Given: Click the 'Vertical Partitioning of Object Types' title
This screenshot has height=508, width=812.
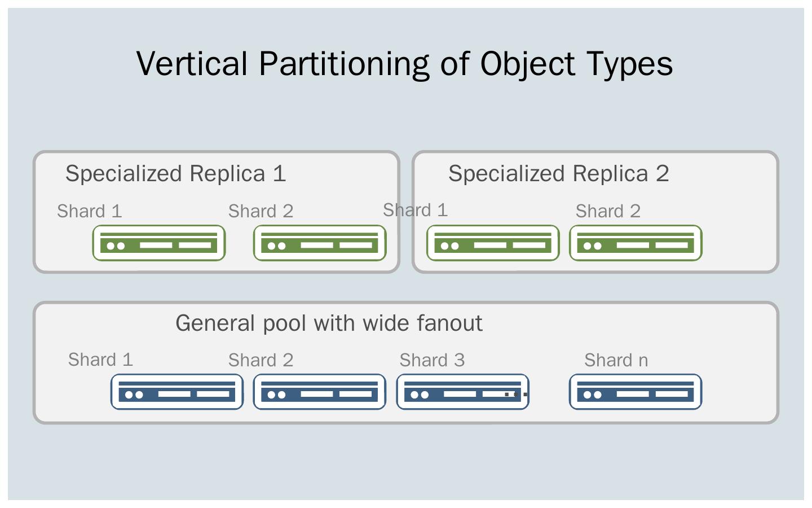Looking at the screenshot, I should tap(404, 63).
